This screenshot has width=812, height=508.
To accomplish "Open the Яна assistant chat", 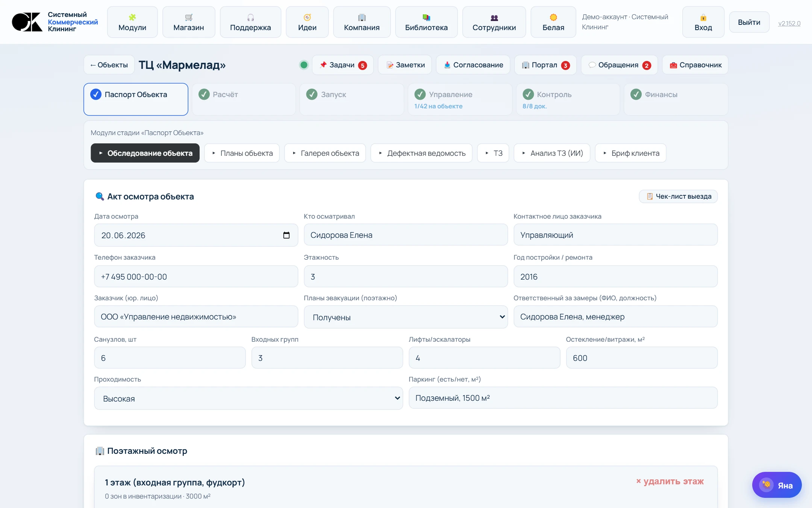I will coord(777,485).
